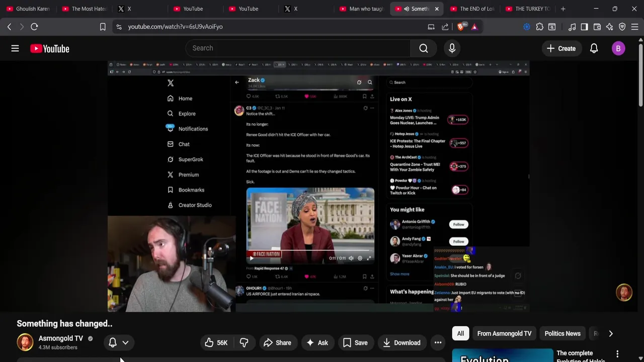The image size is (644, 362).
Task: Focus the YouTube search input field
Action: (x=298, y=48)
